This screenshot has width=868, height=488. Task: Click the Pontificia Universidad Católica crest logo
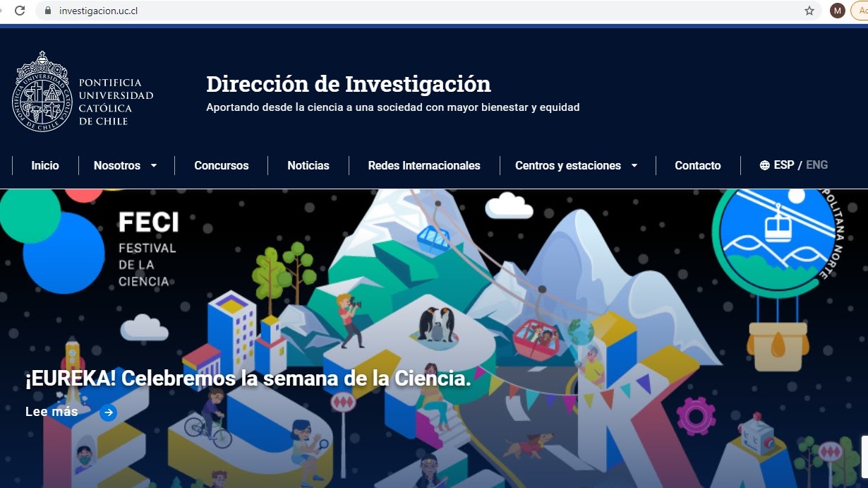tap(42, 92)
